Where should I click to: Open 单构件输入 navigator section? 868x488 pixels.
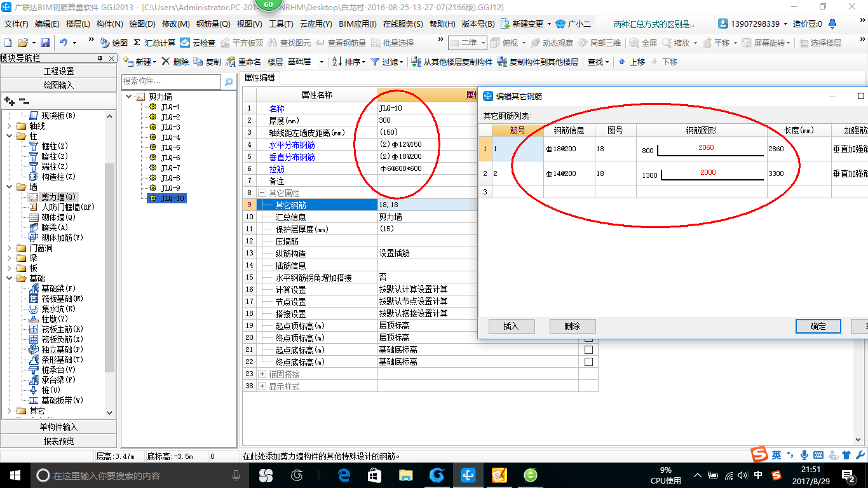pos(58,427)
